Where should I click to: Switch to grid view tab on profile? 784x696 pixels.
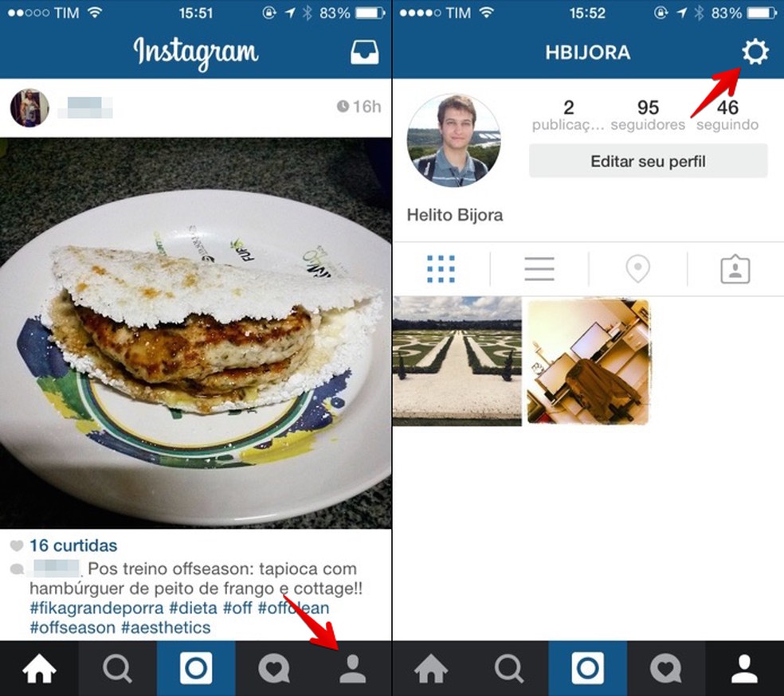click(x=441, y=269)
